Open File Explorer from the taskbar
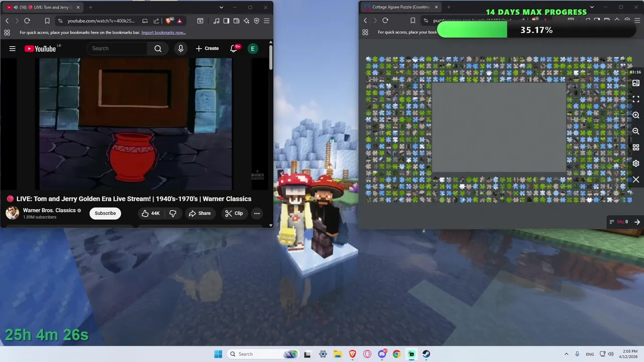644x362 pixels. [x=338, y=354]
